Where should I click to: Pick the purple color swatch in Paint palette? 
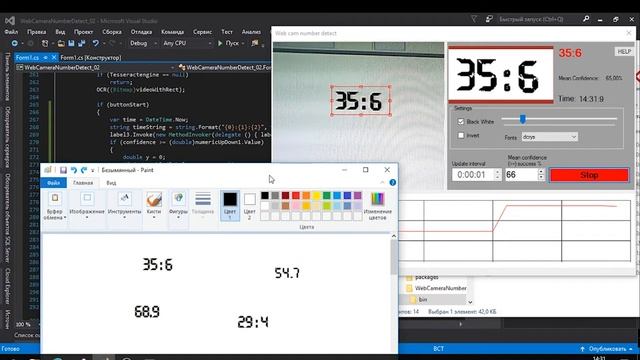pyautogui.click(x=358, y=196)
